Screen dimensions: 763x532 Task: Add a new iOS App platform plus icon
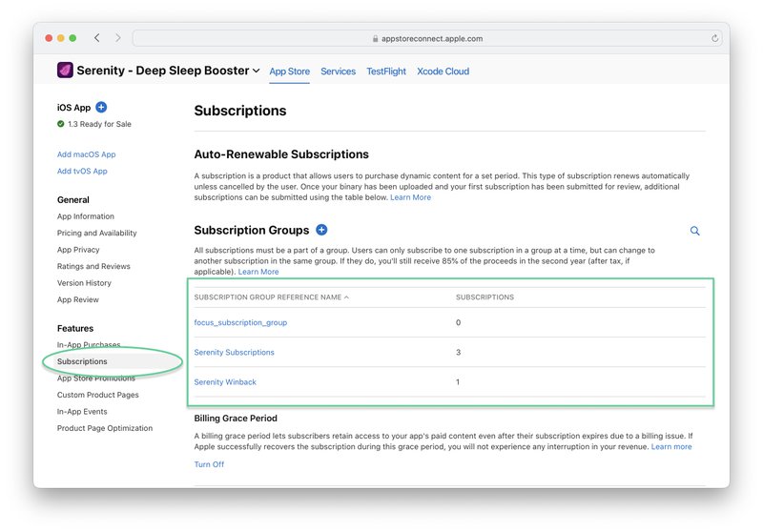[x=101, y=107]
